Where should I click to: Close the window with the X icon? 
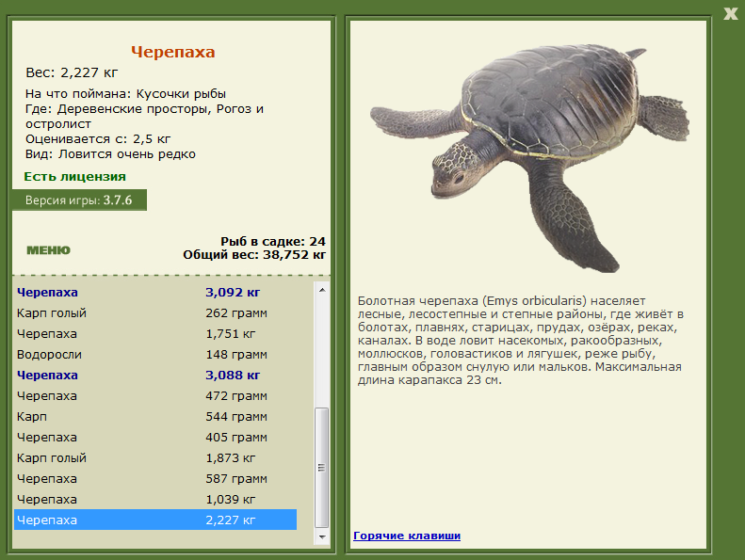coord(730,13)
